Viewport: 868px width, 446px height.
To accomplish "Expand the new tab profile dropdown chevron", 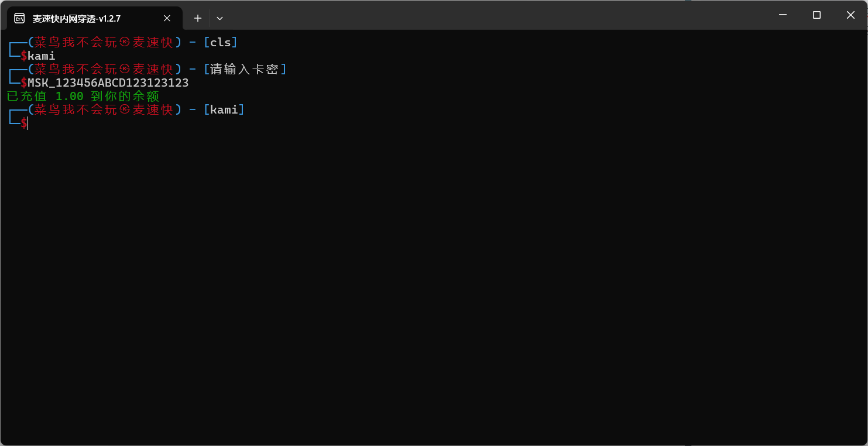I will tap(219, 18).
